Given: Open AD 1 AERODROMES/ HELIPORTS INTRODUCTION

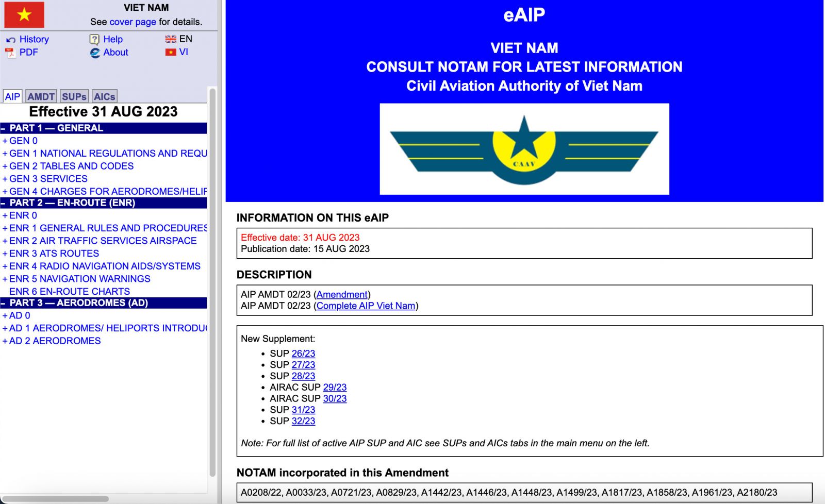Looking at the screenshot, I should point(108,328).
